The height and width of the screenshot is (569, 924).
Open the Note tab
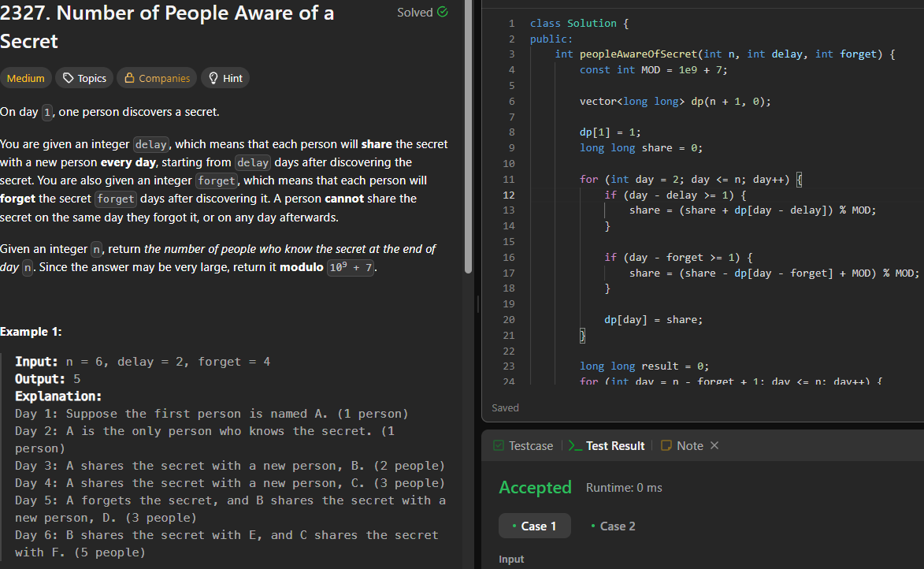(x=682, y=446)
